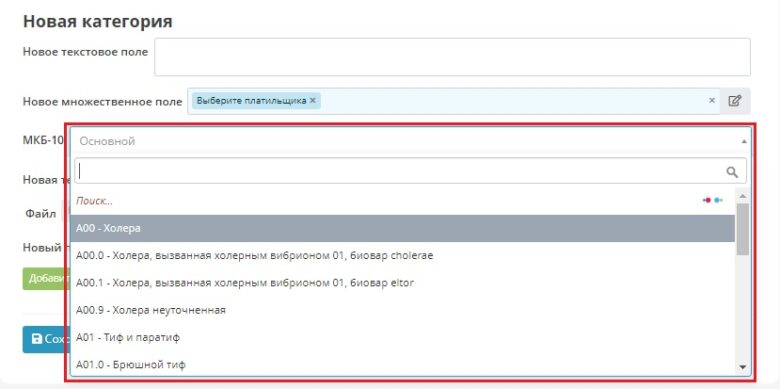
Task: Select 'A01.0 - Брюшной тиф'
Action: click(x=402, y=365)
